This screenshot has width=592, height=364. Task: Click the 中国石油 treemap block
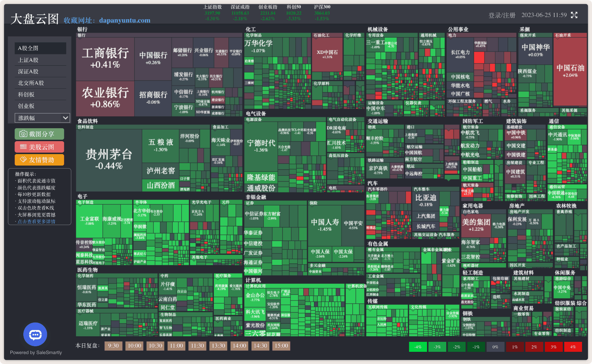pos(570,71)
